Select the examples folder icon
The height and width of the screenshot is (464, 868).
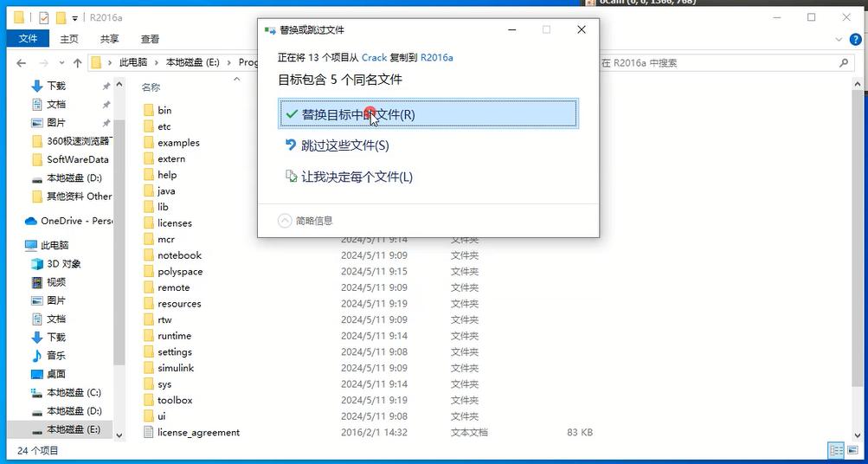148,142
